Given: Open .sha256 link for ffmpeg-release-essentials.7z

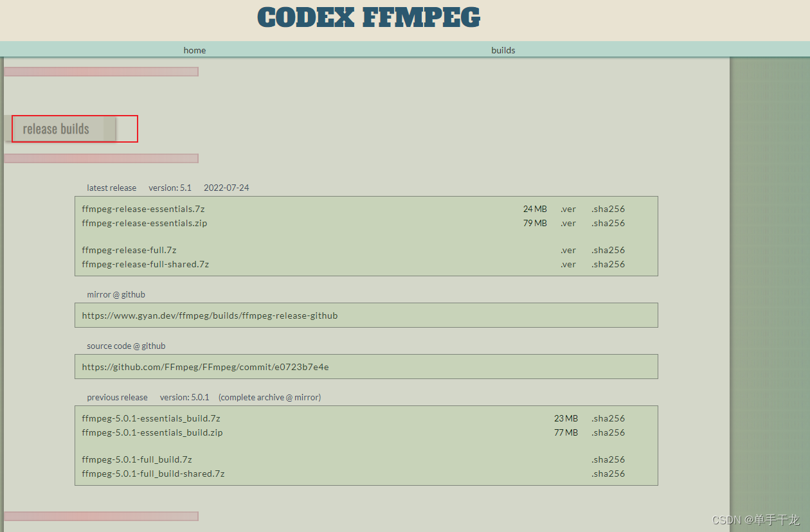Looking at the screenshot, I should click(608, 209).
